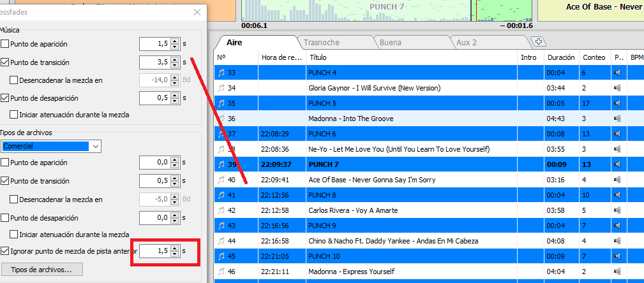
Task: Select row Carlos Rivera - Voy A Amarte
Action: tap(429, 210)
